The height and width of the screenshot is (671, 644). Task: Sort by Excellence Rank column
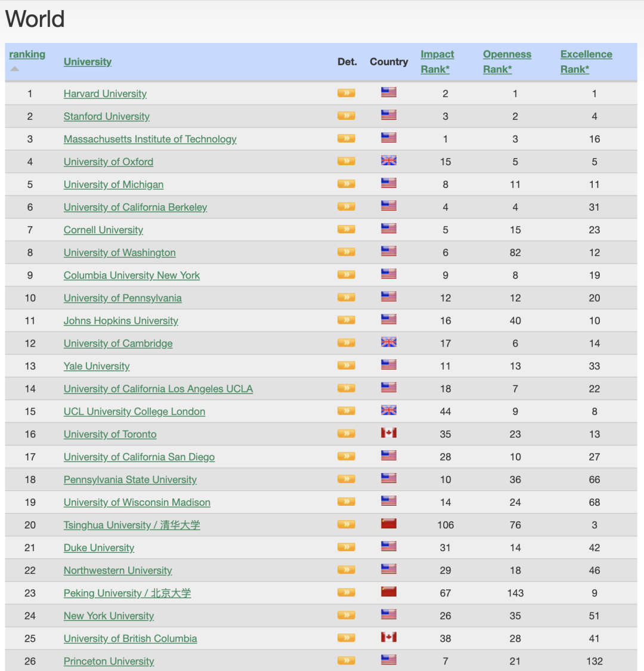coord(586,61)
